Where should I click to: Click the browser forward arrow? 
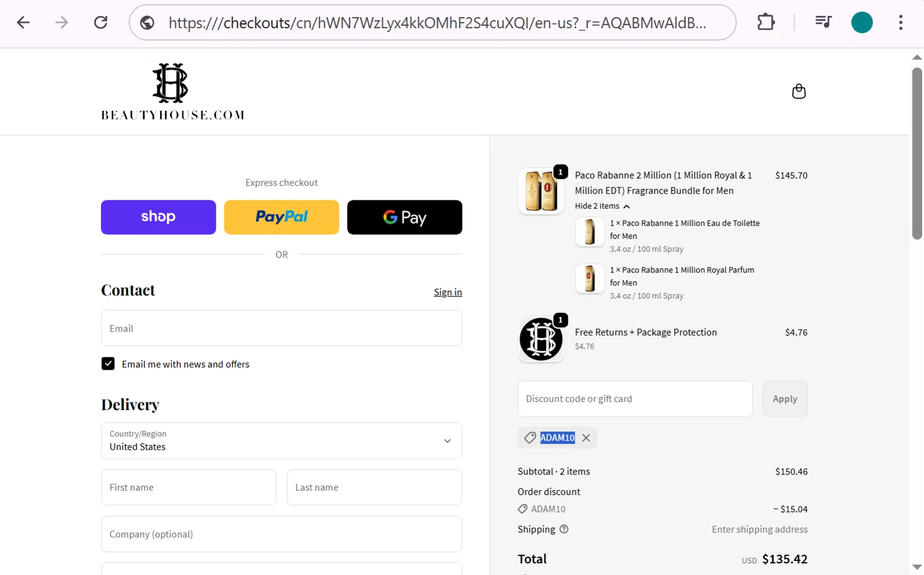62,23
